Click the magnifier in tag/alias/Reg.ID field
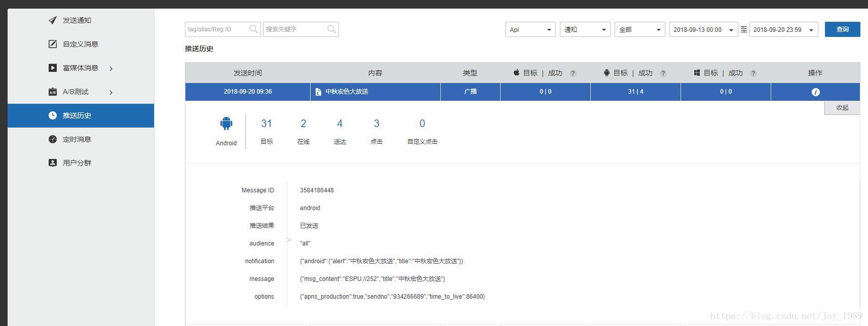This screenshot has width=868, height=326. tap(253, 29)
